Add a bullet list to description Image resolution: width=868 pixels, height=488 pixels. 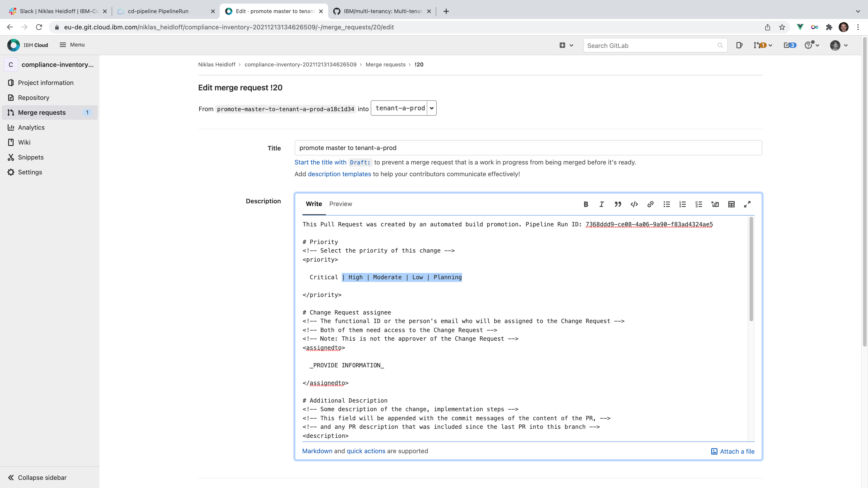point(667,204)
